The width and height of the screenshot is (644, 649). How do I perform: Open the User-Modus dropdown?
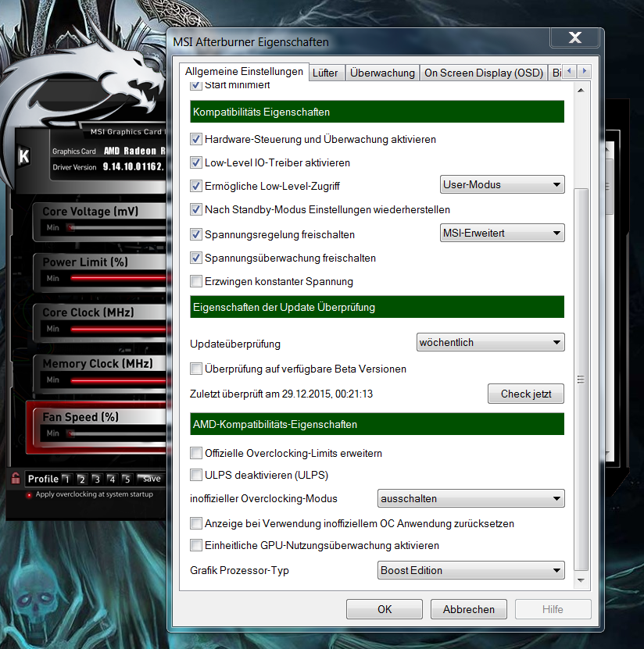coord(502,184)
